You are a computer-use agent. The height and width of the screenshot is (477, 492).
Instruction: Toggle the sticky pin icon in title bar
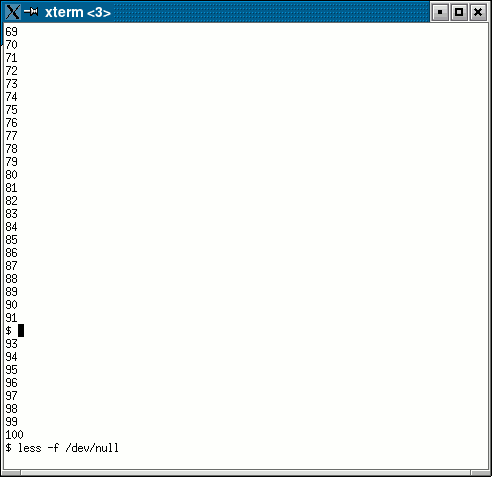point(31,12)
